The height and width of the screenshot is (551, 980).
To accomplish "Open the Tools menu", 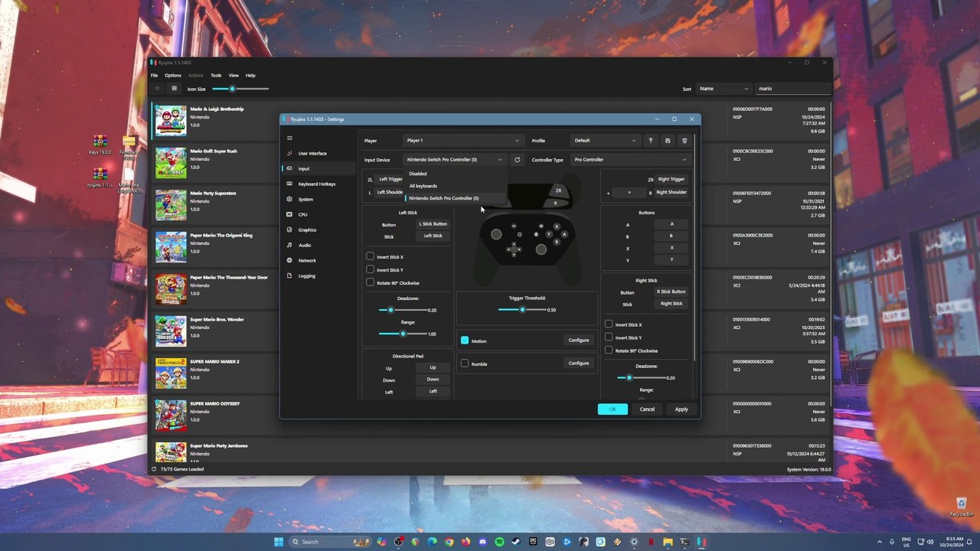I will pos(216,75).
